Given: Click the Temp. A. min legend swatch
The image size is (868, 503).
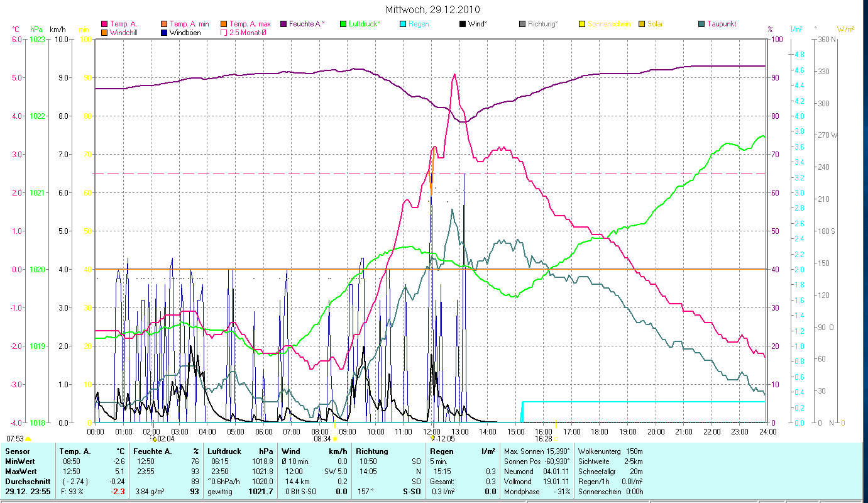Looking at the screenshot, I should tap(165, 24).
